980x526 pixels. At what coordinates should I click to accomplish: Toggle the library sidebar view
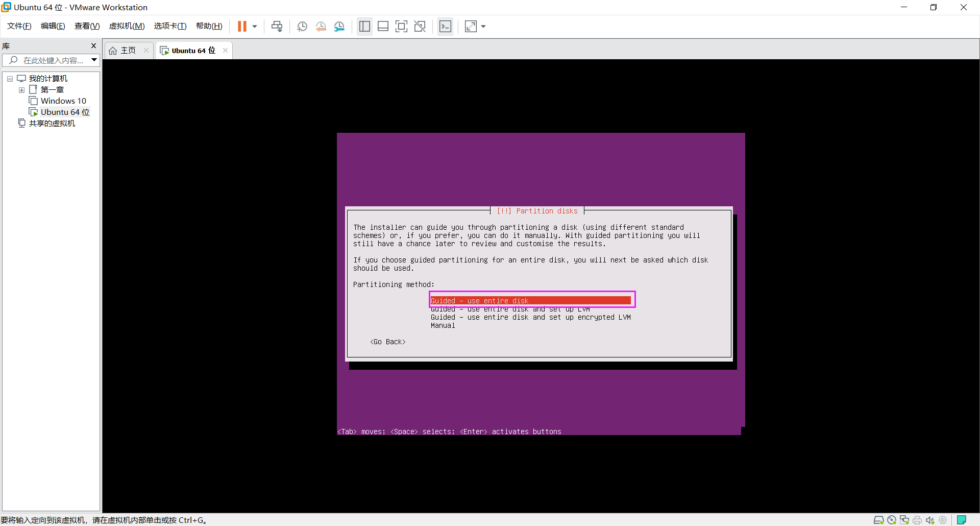(364, 27)
